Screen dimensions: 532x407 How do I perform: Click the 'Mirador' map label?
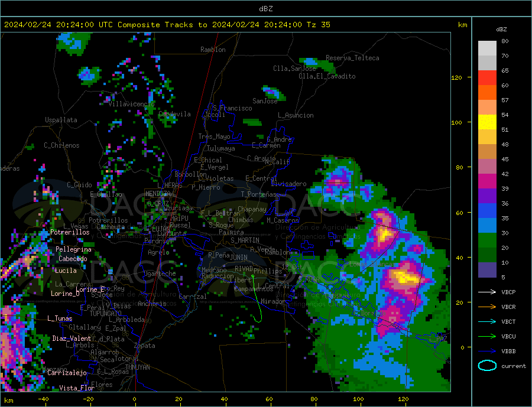(x=273, y=301)
